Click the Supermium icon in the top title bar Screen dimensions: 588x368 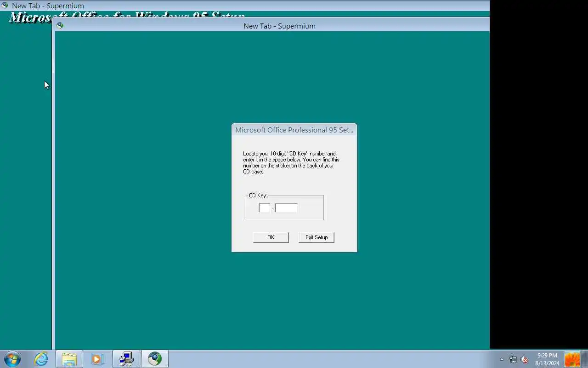tap(5, 6)
